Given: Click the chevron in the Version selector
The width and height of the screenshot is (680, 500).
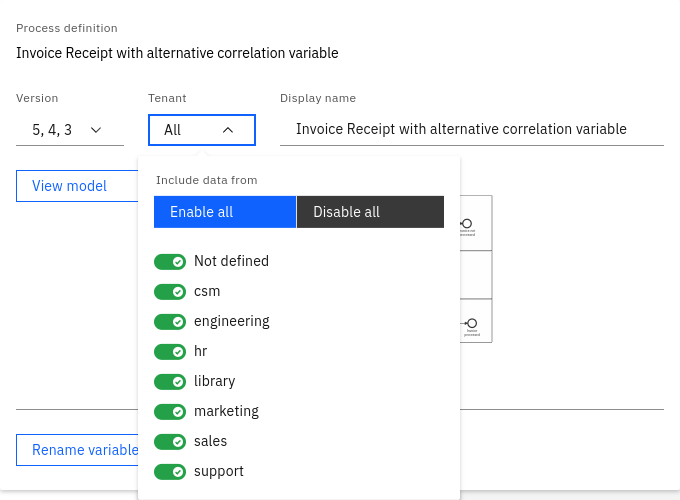Looking at the screenshot, I should [x=96, y=130].
